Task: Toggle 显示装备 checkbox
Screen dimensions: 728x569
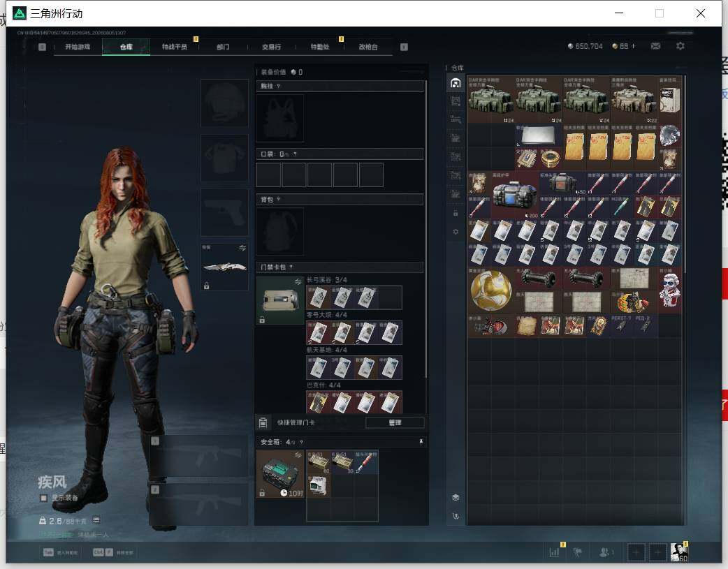Action: click(x=43, y=498)
